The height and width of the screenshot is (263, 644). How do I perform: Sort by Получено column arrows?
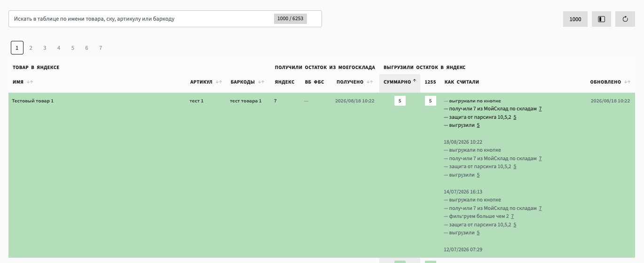[x=369, y=82]
